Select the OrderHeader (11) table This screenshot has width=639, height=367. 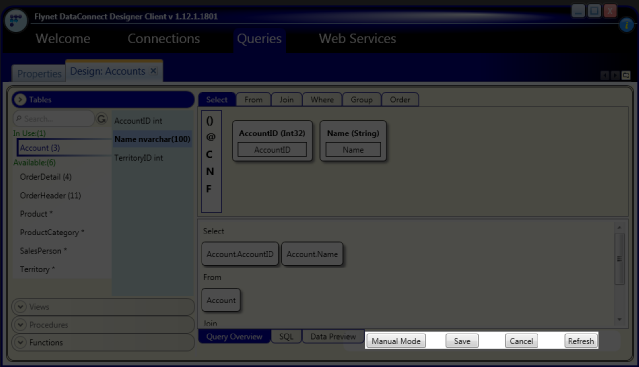pyautogui.click(x=51, y=196)
